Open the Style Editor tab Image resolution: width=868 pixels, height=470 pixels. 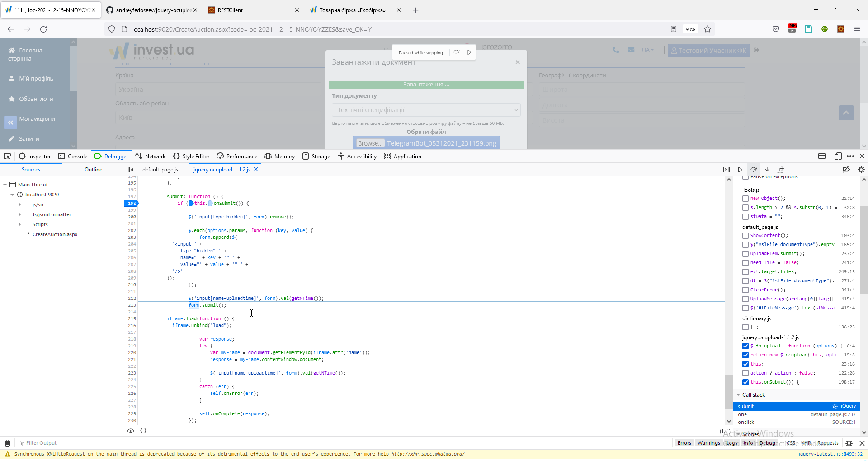191,156
